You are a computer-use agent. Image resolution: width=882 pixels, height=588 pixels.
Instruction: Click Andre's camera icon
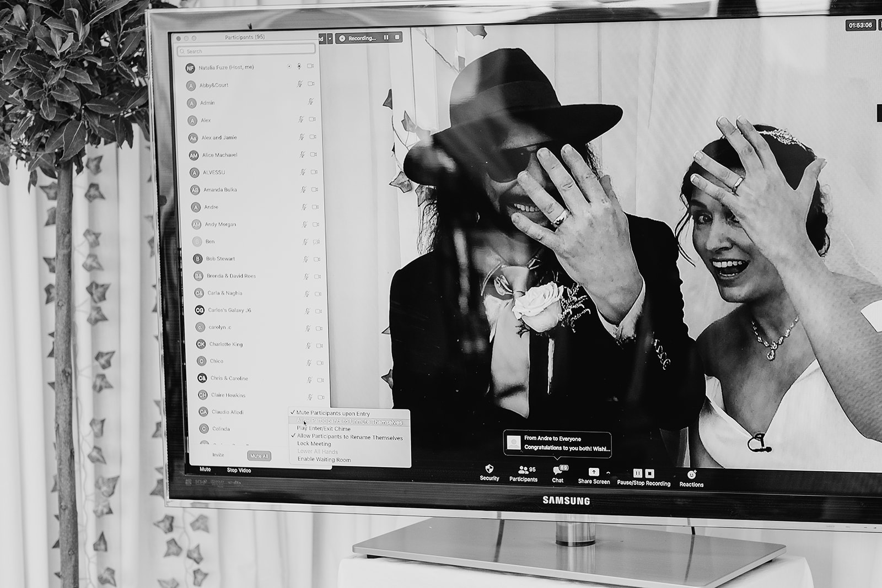(x=315, y=207)
